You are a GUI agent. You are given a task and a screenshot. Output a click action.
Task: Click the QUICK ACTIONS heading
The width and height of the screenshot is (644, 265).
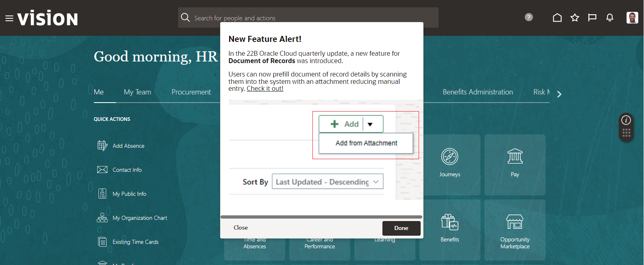(112, 119)
